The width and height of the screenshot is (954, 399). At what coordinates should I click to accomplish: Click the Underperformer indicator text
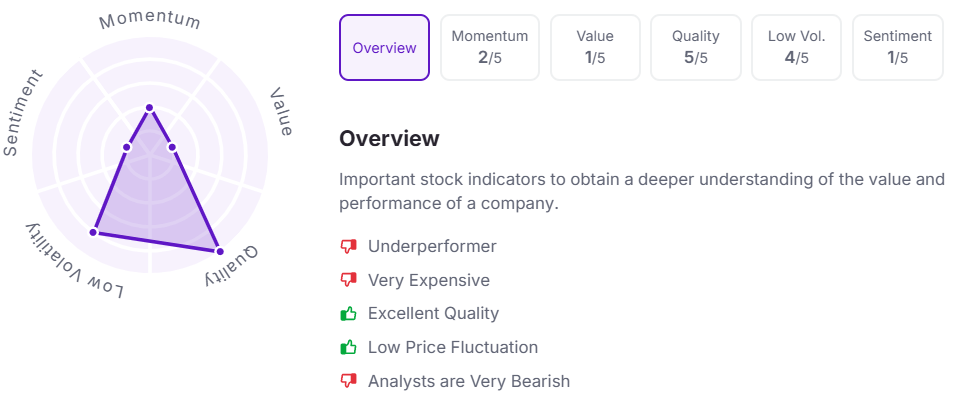pyautogui.click(x=432, y=246)
